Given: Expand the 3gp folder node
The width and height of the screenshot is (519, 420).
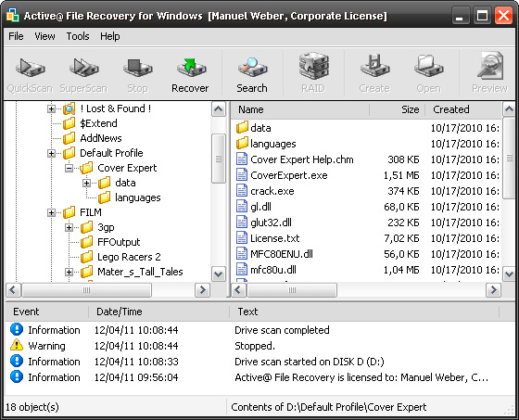Looking at the screenshot, I should (69, 227).
